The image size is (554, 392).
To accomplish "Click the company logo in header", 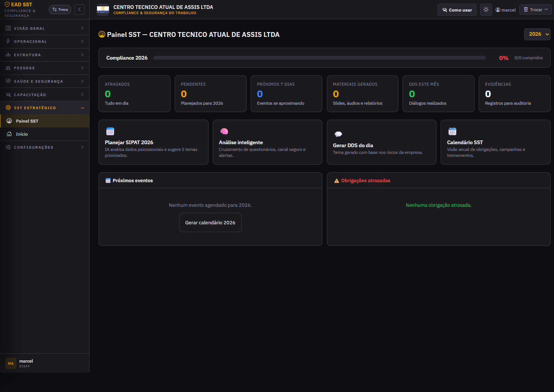I will coord(103,10).
